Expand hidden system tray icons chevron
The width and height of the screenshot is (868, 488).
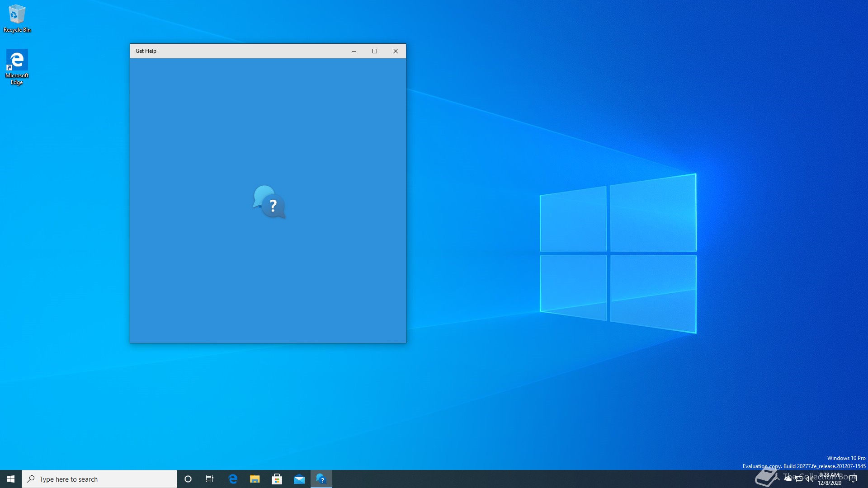[777, 479]
